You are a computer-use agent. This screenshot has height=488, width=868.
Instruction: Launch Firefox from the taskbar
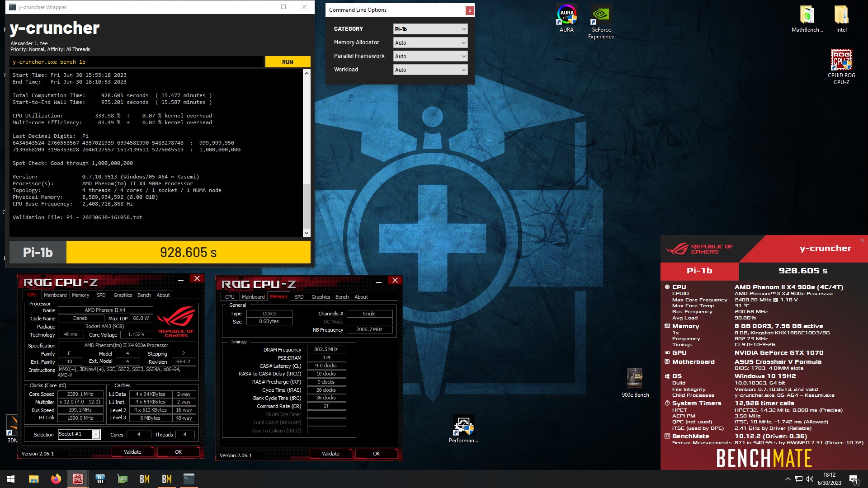56,479
